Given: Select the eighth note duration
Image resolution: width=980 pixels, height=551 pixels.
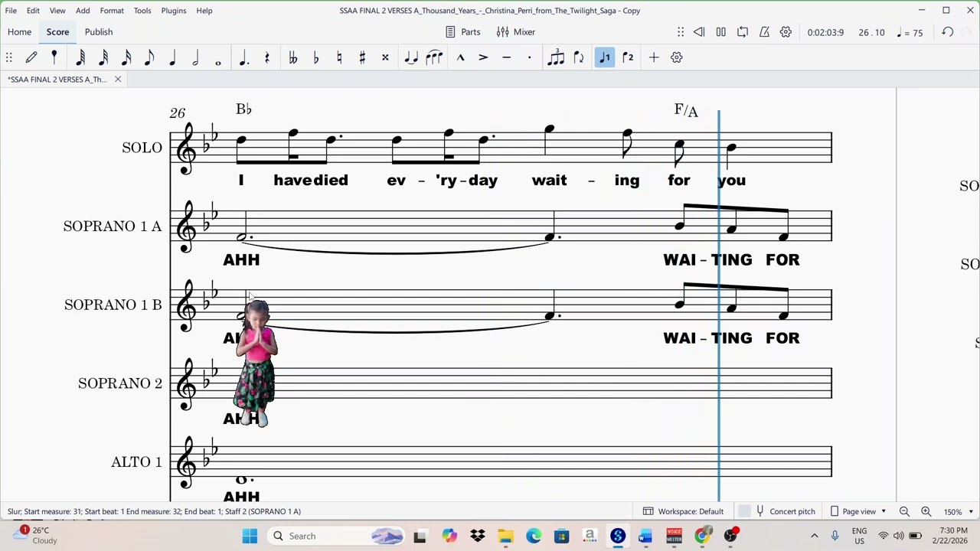Looking at the screenshot, I should pyautogui.click(x=149, y=57).
